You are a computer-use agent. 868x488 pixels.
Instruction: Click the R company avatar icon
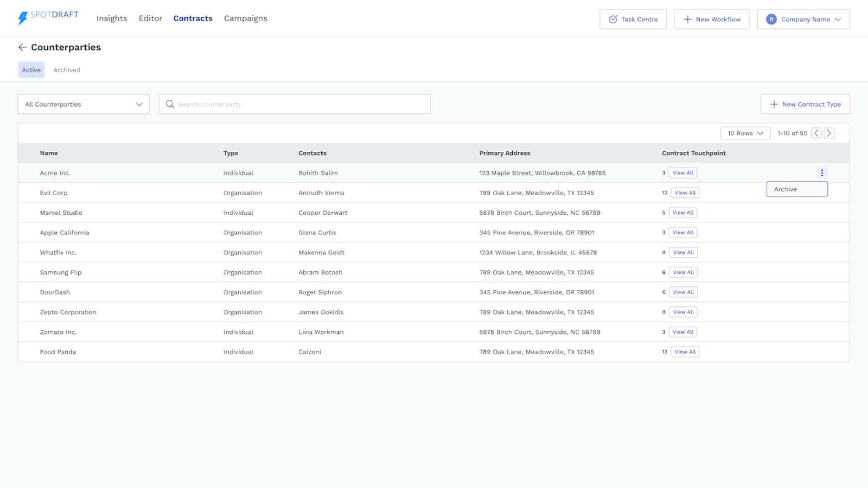(x=771, y=19)
